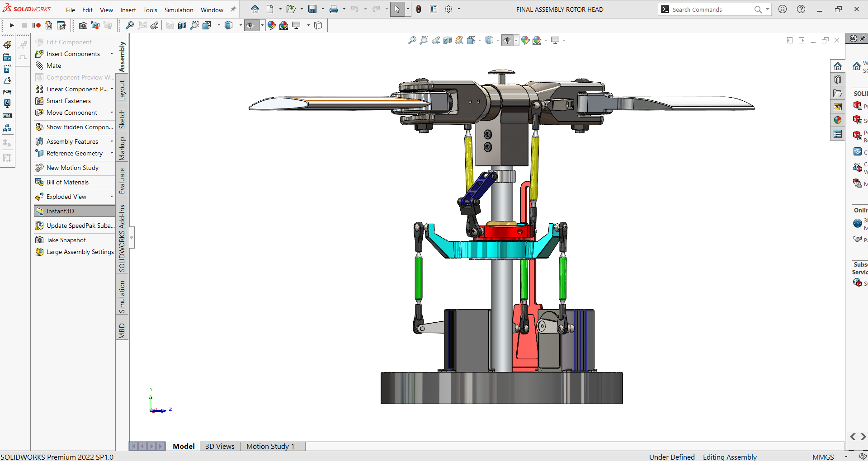Screen dimensions: 868x461
Task: Click Zoom to Area icon in viewport toolbar
Action: 424,40
